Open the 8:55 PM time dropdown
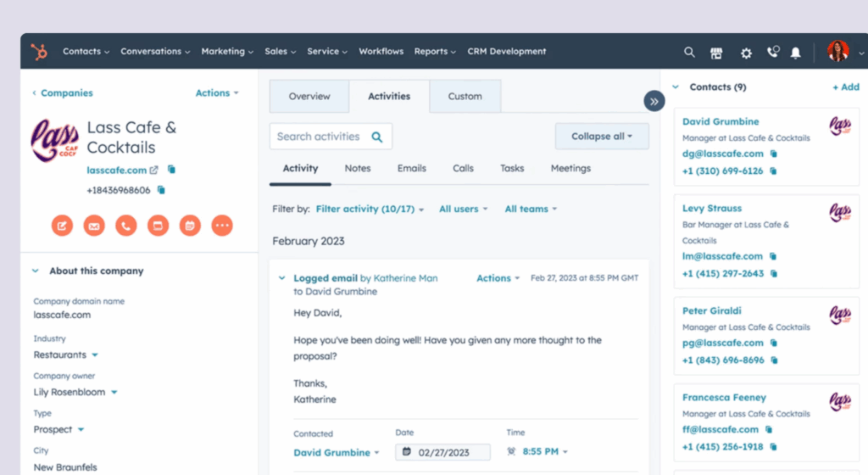868x475 pixels. tap(545, 452)
